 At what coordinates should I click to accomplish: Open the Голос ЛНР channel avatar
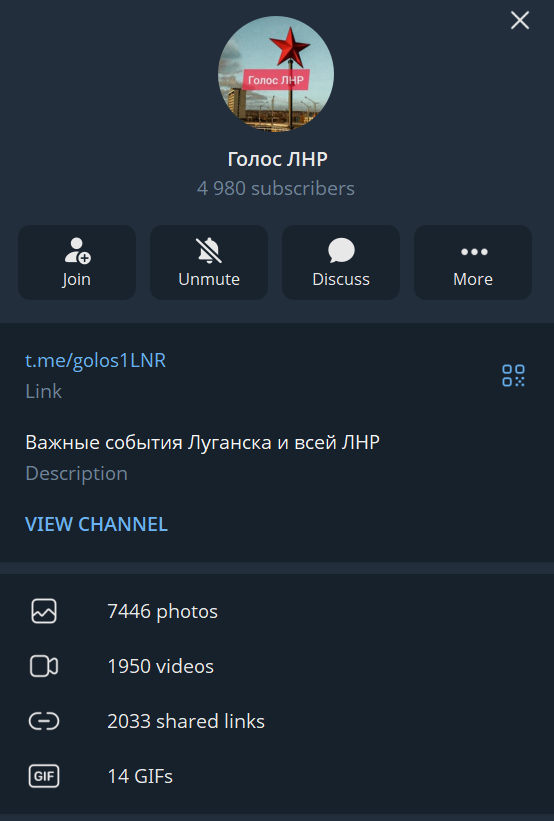tap(276, 74)
